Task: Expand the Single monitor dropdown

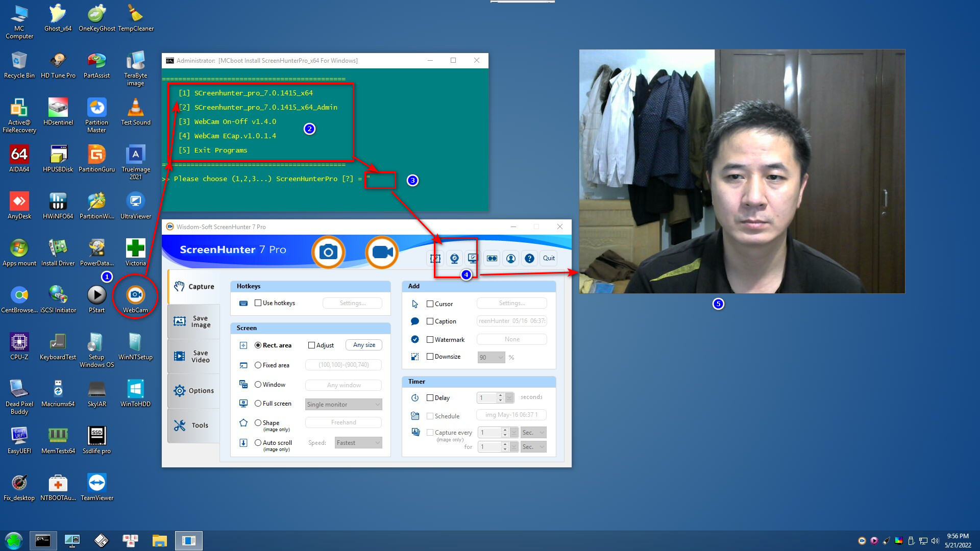Action: coord(344,405)
